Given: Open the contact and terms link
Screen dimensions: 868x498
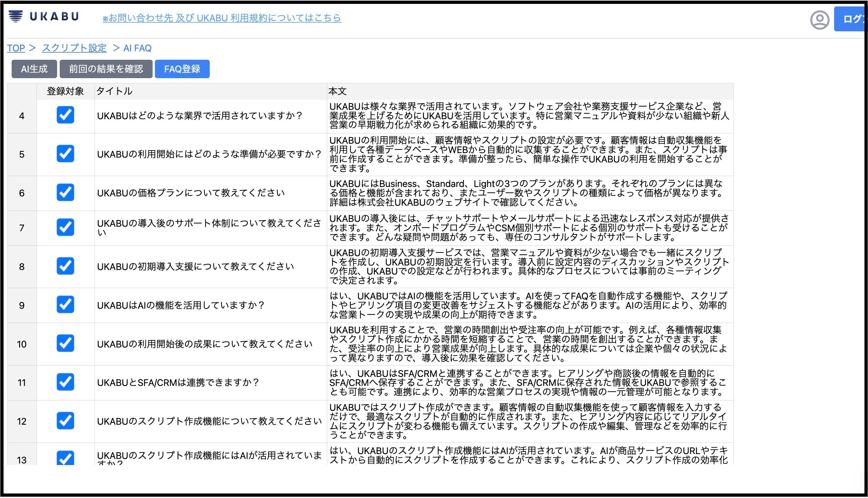Looking at the screenshot, I should [221, 18].
